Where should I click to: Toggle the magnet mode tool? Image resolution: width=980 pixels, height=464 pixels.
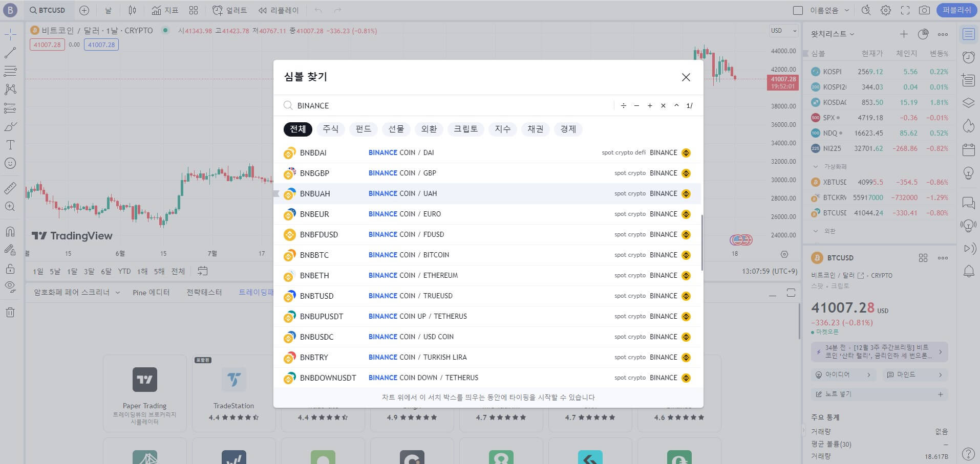[10, 232]
